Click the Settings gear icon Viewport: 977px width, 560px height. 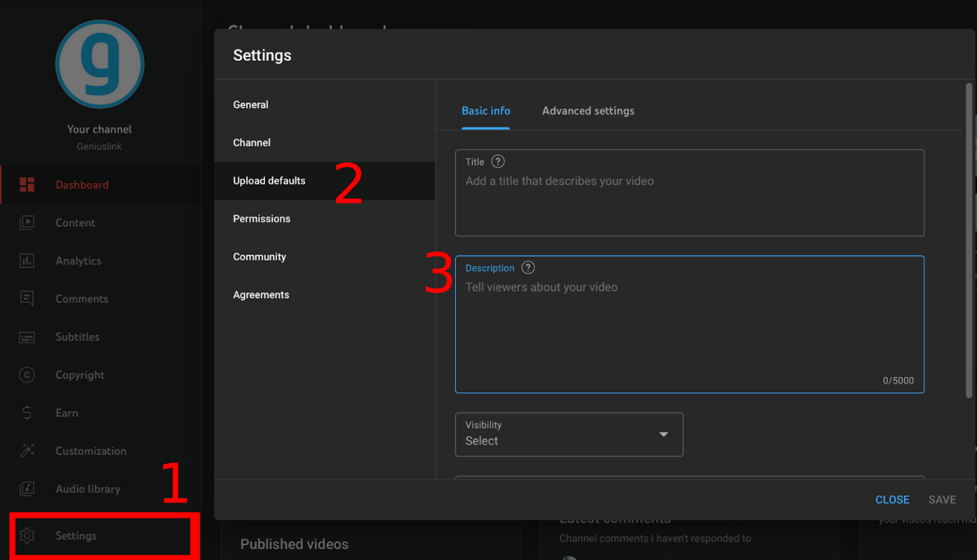(27, 536)
